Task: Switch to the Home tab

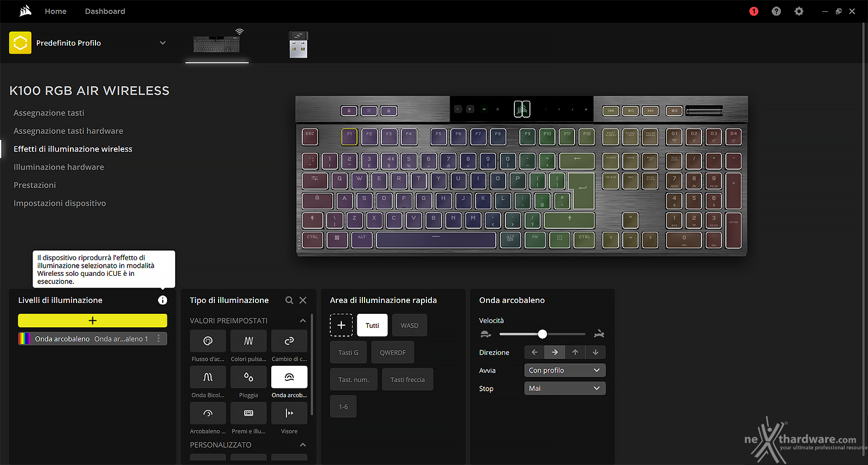Action: tap(55, 11)
